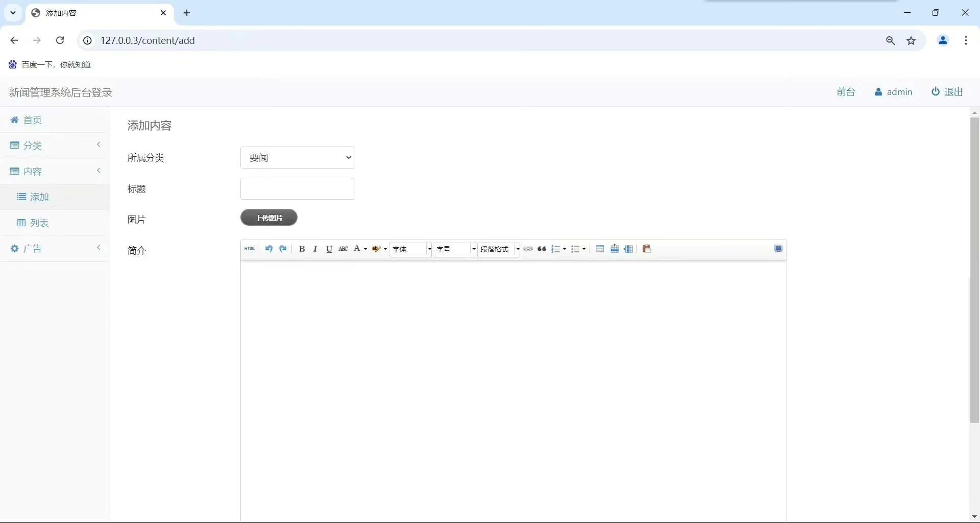Close the 添加内容 browser tab
The width and height of the screenshot is (980, 523).
(163, 13)
